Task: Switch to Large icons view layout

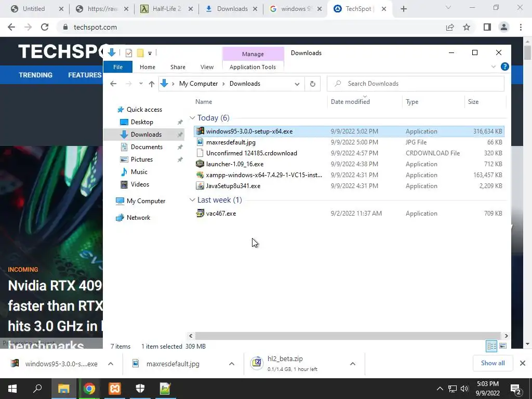Action: 503,346
